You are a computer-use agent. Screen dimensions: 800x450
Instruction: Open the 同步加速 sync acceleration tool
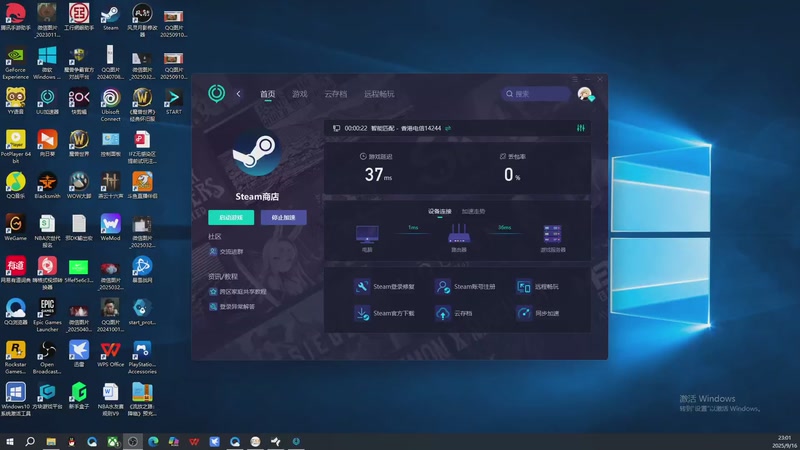537,313
